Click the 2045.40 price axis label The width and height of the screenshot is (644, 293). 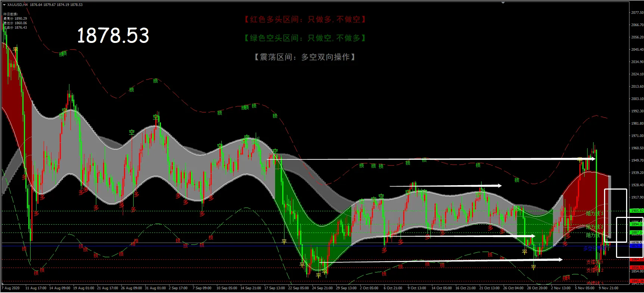(637, 50)
